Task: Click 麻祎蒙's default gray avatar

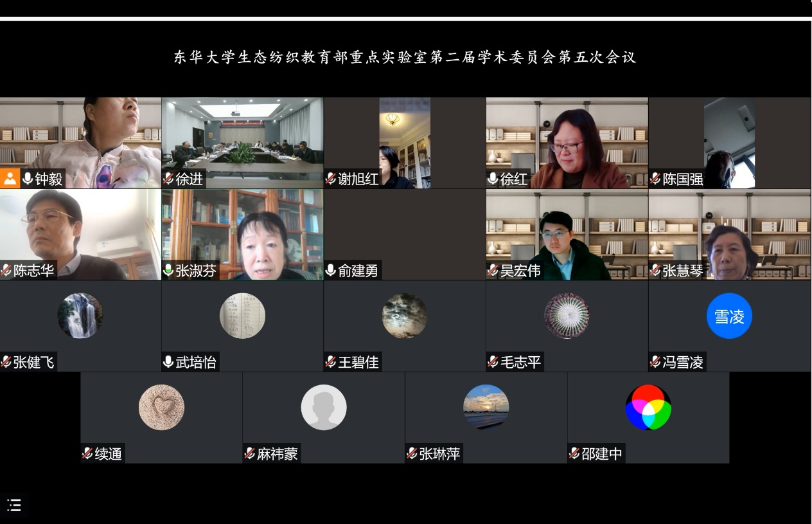Action: 324,407
